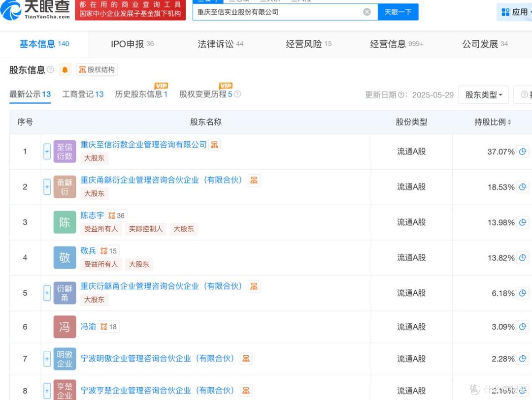Click the TianYanCha logo
The width and height of the screenshot is (532, 400).
pos(35,9)
